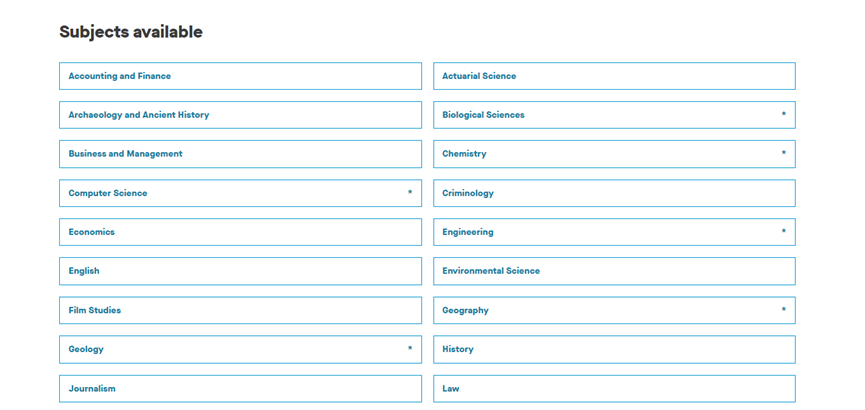Open the Accounting and Finance subject

(x=240, y=76)
